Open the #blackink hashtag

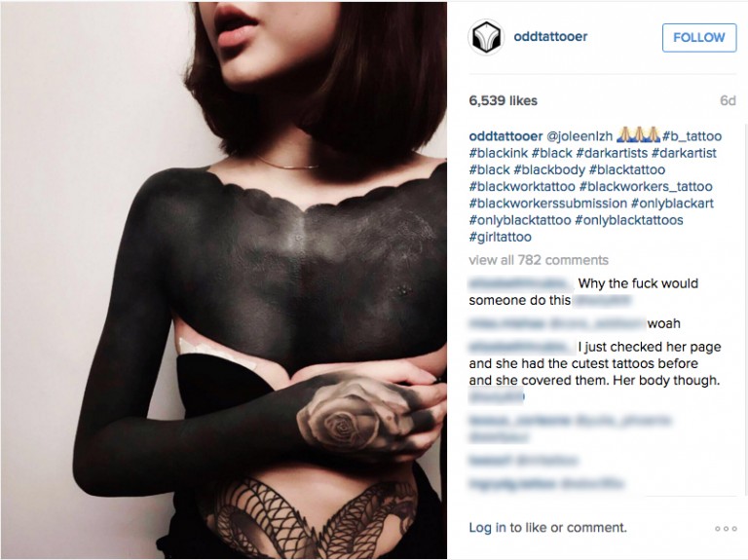[x=499, y=153]
